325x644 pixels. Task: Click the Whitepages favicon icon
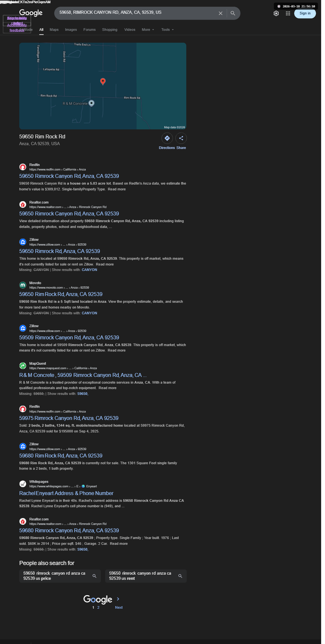(x=23, y=483)
